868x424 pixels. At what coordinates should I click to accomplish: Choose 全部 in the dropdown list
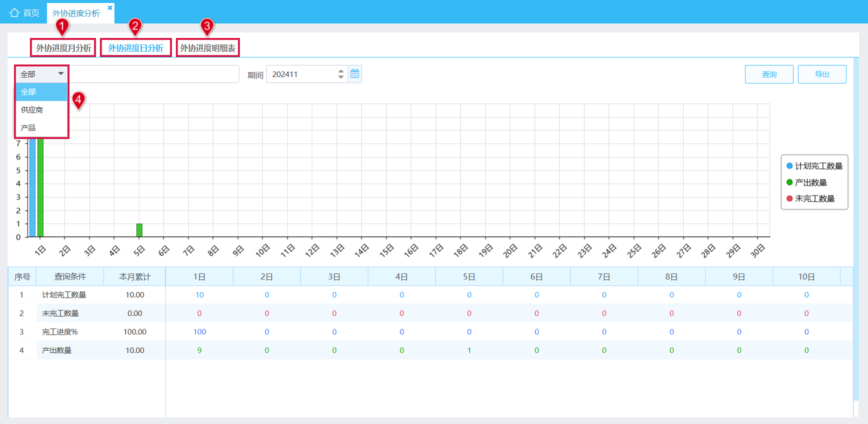click(42, 92)
